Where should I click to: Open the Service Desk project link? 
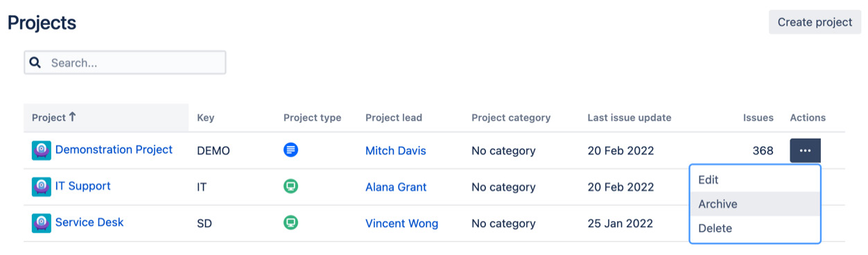click(x=89, y=222)
